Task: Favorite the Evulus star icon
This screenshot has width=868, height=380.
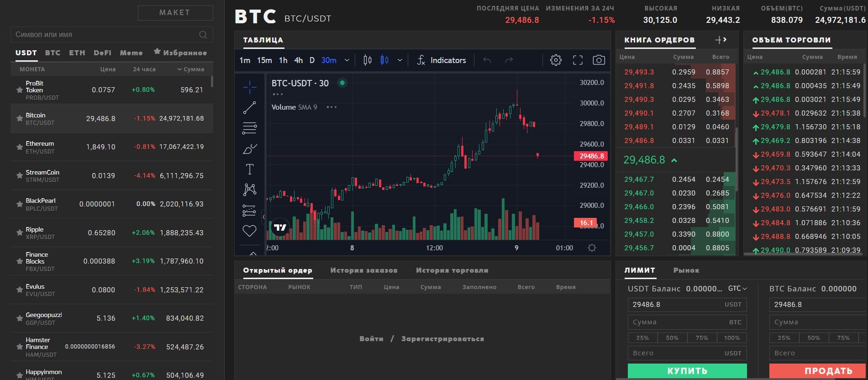Action: pos(19,290)
